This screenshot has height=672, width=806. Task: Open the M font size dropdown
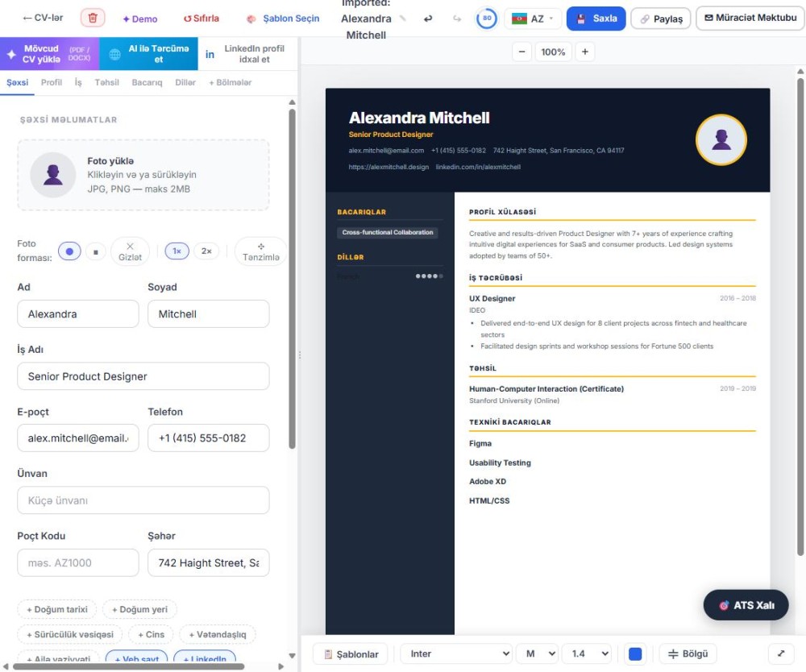coord(537,653)
